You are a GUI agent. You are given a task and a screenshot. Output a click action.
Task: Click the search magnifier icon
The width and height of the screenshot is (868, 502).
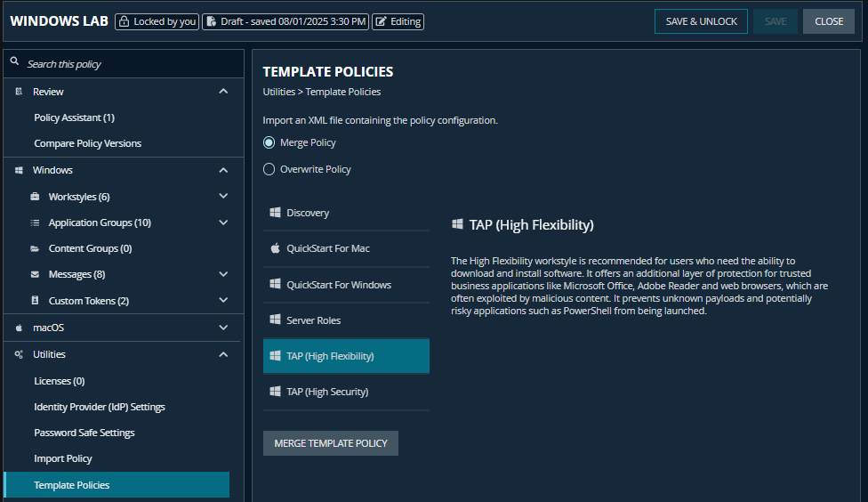(15, 61)
